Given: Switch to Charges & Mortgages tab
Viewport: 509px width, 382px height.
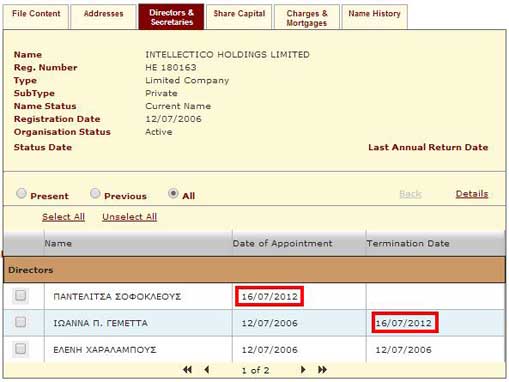Looking at the screenshot, I should coord(307,17).
